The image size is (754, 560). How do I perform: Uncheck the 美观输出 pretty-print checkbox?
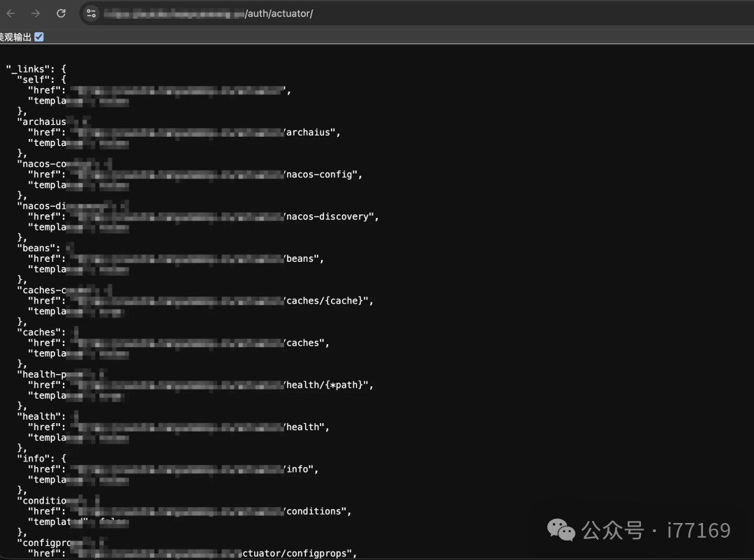tap(39, 37)
